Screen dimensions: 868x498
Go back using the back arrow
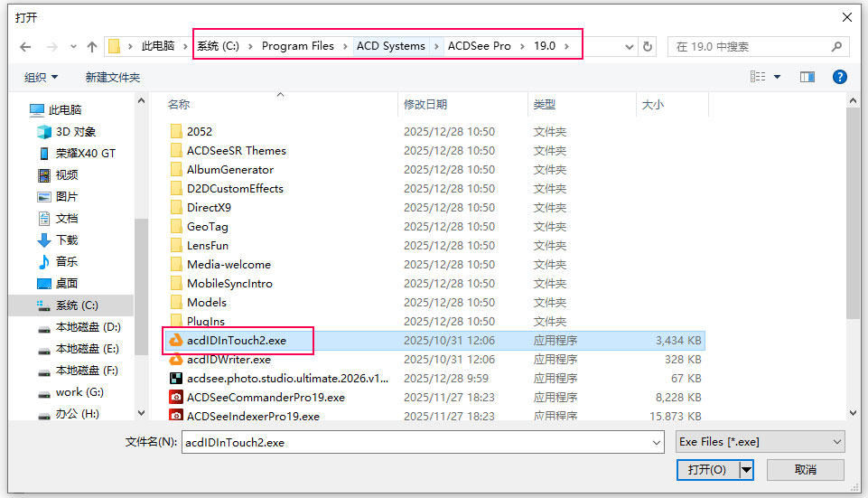tap(25, 47)
